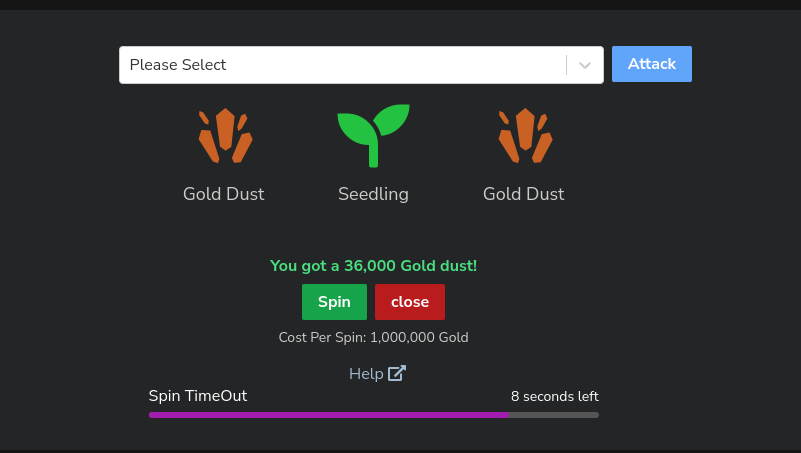
Task: Click the green Seedling sprout icon
Action: 373,135
